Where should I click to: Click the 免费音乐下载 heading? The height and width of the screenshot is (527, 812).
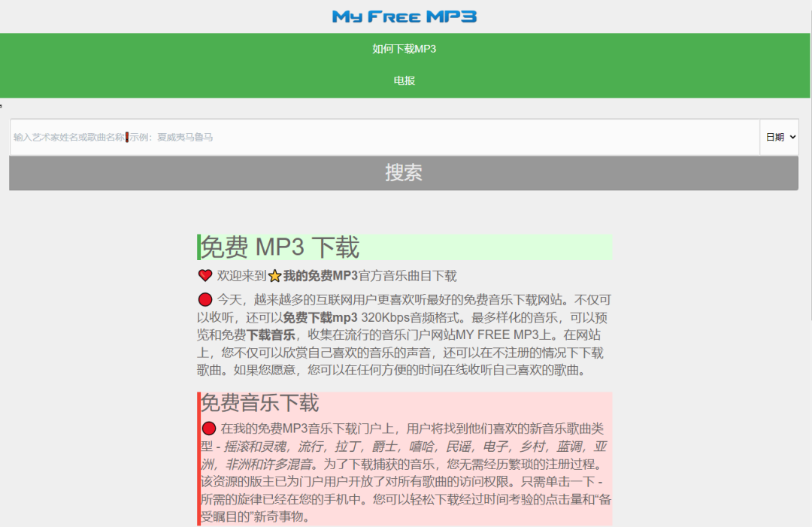click(x=259, y=404)
